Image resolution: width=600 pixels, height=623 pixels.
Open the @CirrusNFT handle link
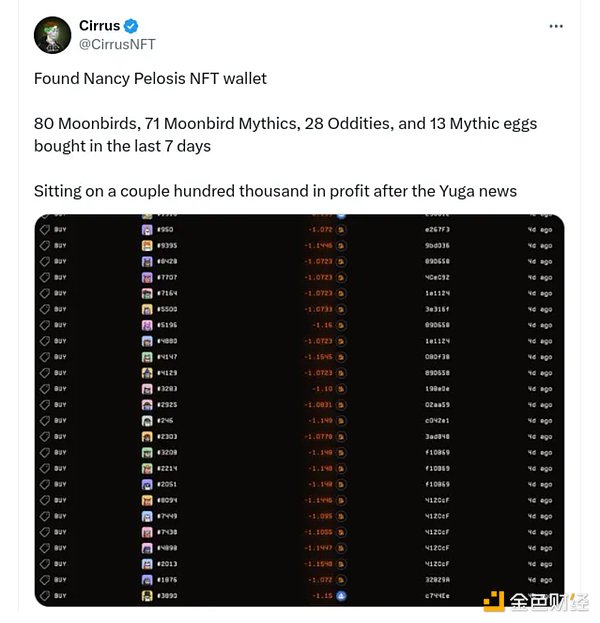point(117,44)
